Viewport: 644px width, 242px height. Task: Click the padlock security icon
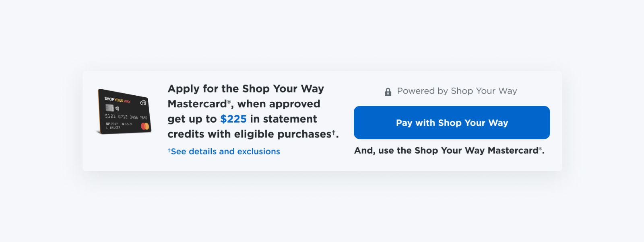(x=388, y=92)
